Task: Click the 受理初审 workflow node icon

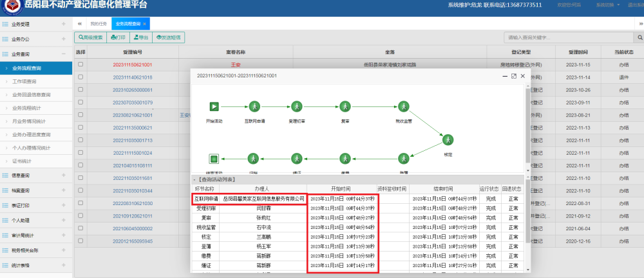Action: coord(296,106)
